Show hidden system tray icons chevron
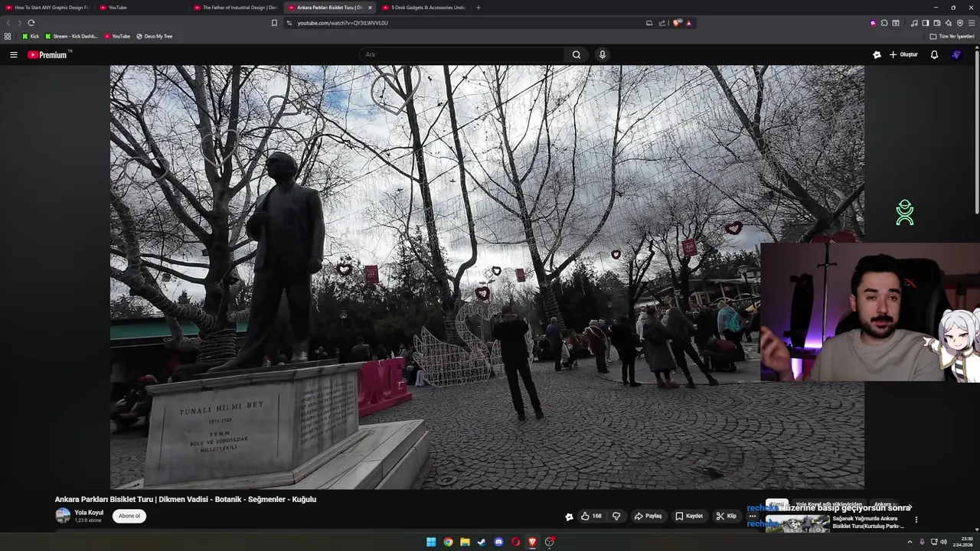The height and width of the screenshot is (551, 980). point(911,542)
